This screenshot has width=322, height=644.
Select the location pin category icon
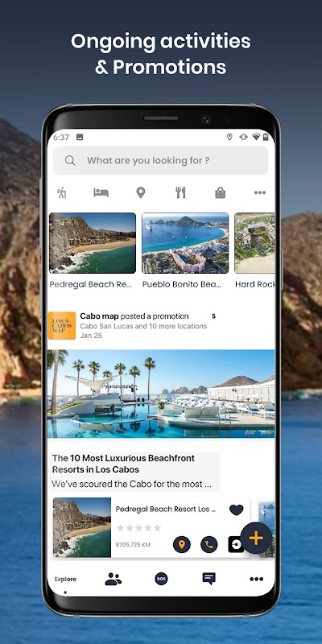[141, 192]
